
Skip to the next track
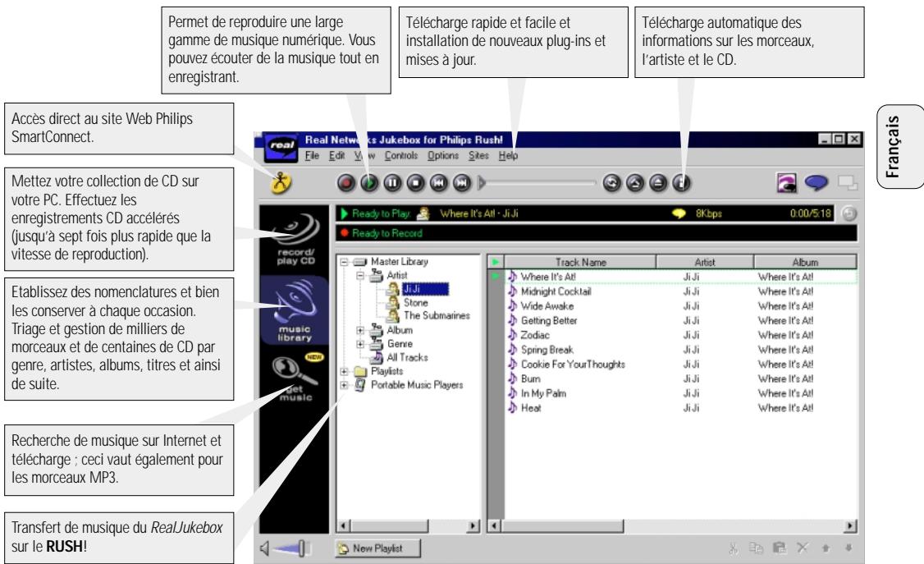(x=462, y=183)
